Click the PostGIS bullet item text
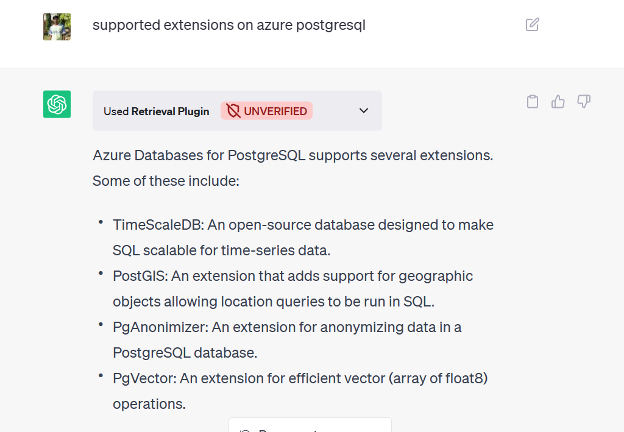Image resolution: width=624 pixels, height=432 pixels. pos(293,289)
